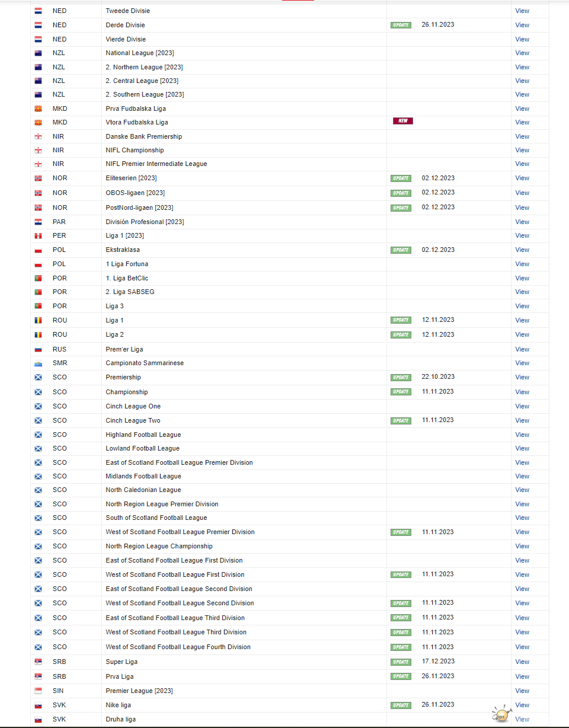Click the Singapore flag beside Premier League [2023]
This screenshot has width=569, height=728.
click(x=38, y=691)
